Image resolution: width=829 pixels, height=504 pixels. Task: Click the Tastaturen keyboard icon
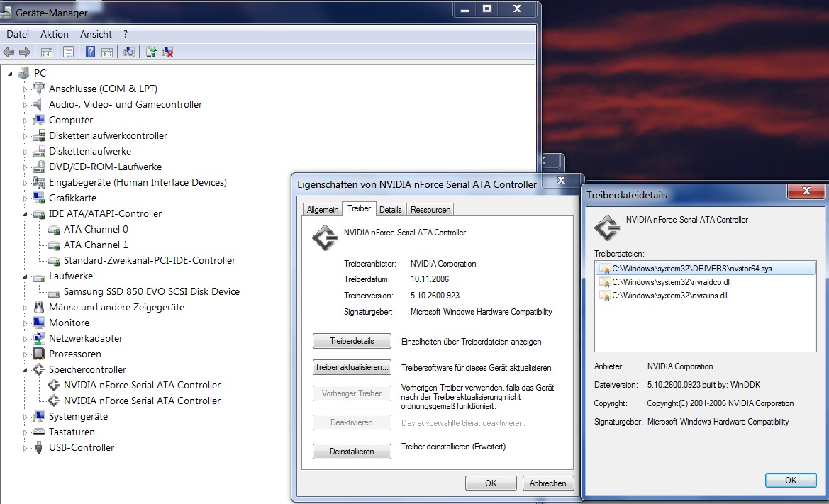38,432
